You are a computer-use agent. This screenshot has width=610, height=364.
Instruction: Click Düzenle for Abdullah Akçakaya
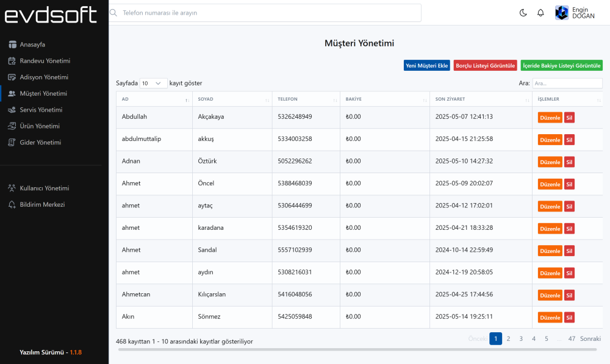pos(550,118)
